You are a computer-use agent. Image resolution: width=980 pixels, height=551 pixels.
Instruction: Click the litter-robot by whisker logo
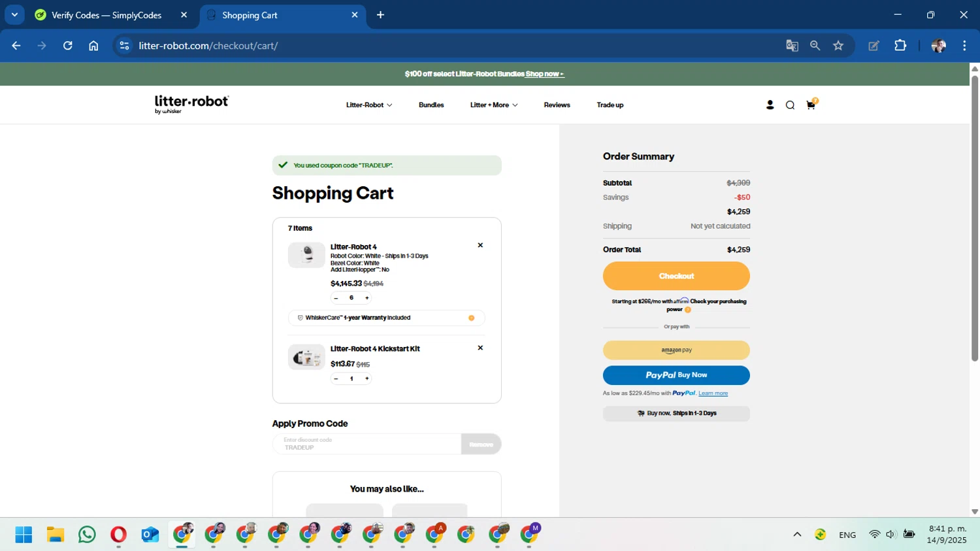191,105
